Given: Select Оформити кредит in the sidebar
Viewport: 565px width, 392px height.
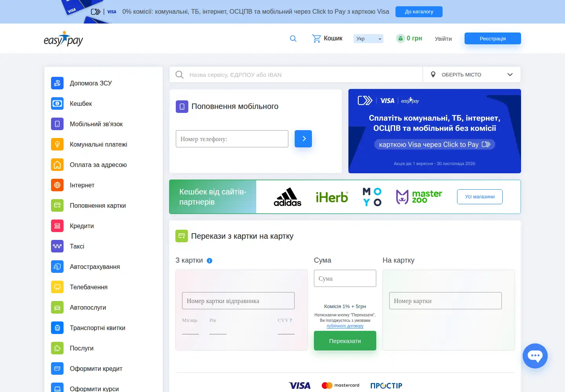Looking at the screenshot, I should tap(96, 368).
